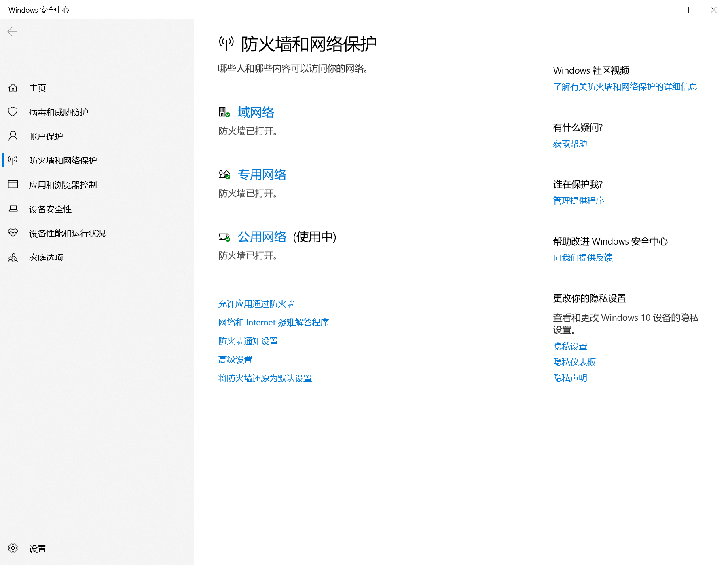Click 将防火墙还原为默认设置 link
728x565 pixels.
coord(265,378)
